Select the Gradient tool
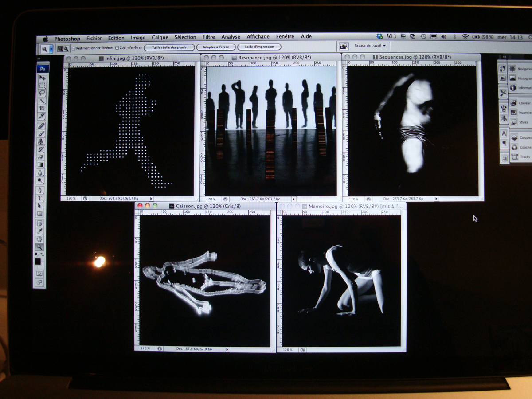The height and width of the screenshot is (399, 532). coord(41,165)
